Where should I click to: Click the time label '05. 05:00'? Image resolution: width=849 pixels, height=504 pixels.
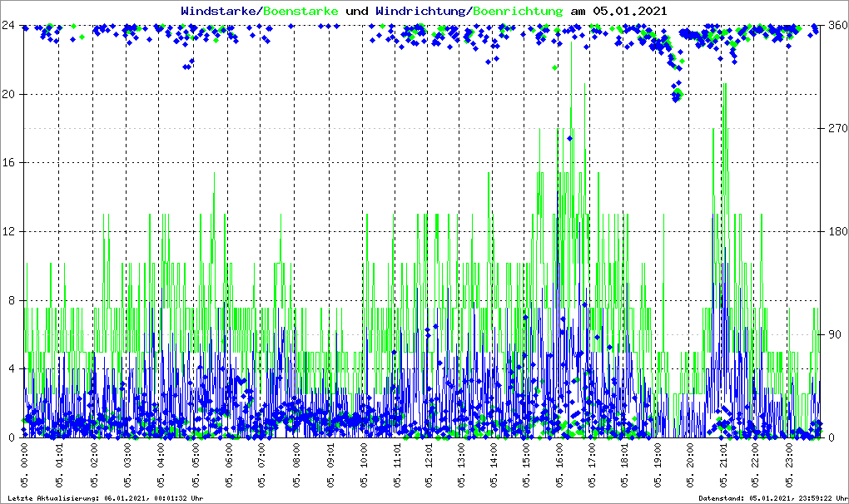point(196,466)
